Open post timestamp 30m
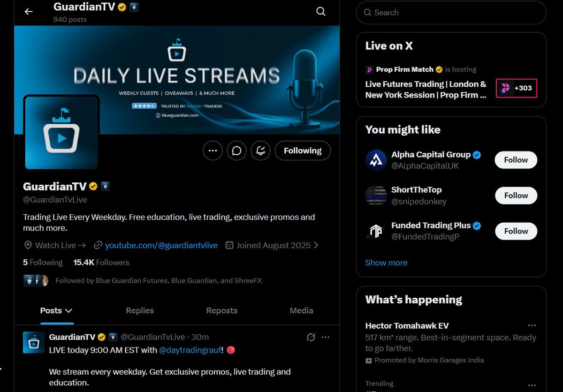The width and height of the screenshot is (563, 392). [x=200, y=337]
